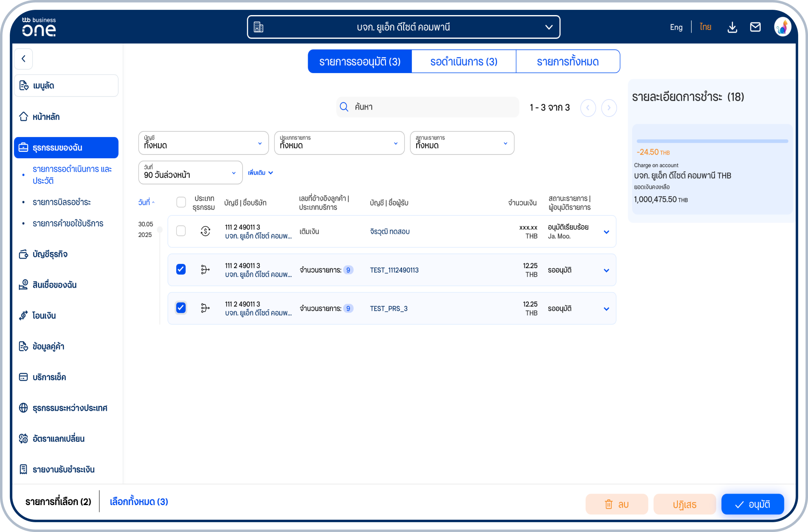The height and width of the screenshot is (532, 808).
Task: Click the top-up transaction type icon
Action: coord(205,231)
